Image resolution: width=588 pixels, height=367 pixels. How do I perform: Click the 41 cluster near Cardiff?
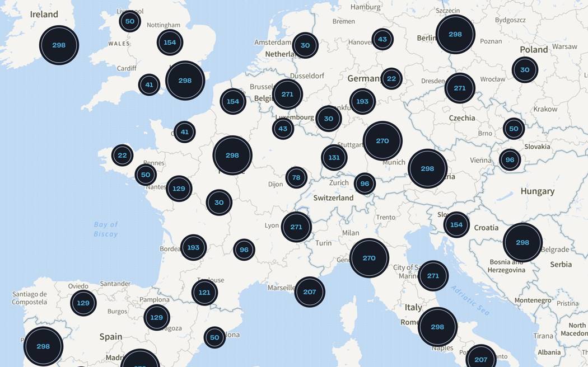(149, 85)
